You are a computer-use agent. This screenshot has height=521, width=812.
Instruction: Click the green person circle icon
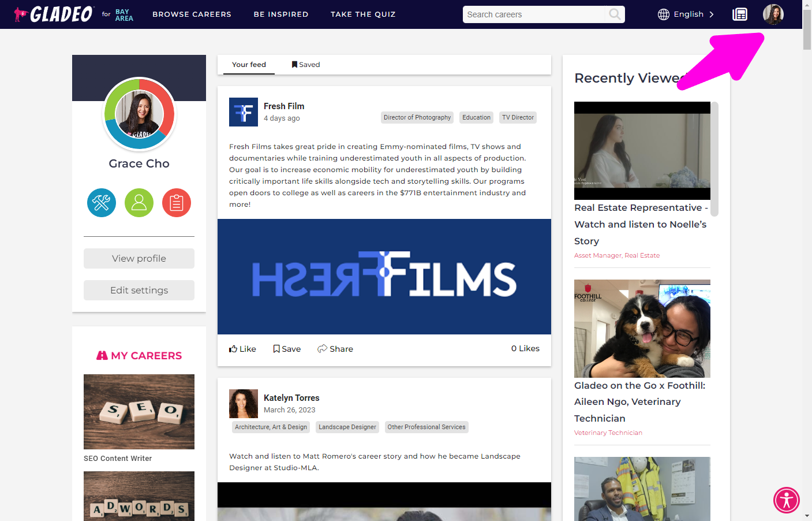pos(139,203)
